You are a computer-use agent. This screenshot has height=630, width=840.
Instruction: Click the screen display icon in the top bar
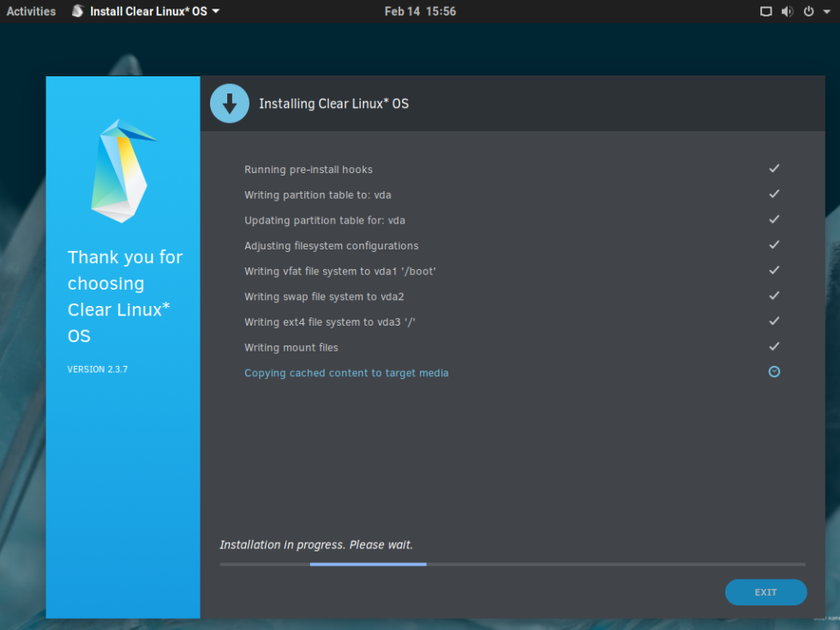pyautogui.click(x=765, y=11)
